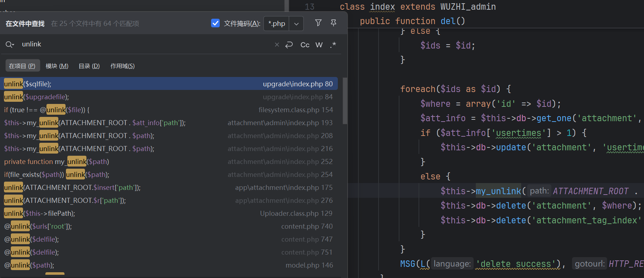Open search history magnifier icon
The height and width of the screenshot is (278, 644).
click(10, 45)
